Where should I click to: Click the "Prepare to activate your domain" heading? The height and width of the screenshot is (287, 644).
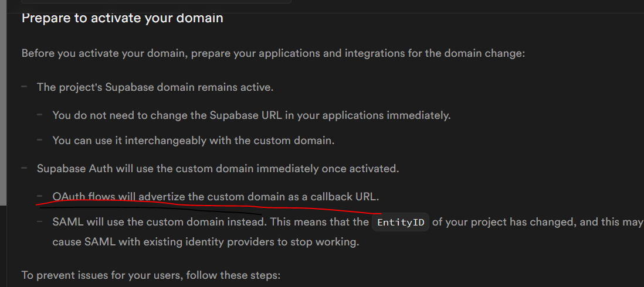point(123,19)
